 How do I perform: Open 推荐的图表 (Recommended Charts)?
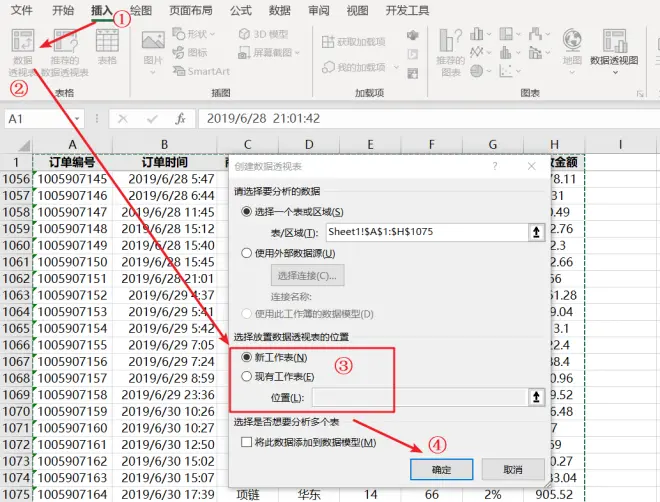[x=450, y=52]
